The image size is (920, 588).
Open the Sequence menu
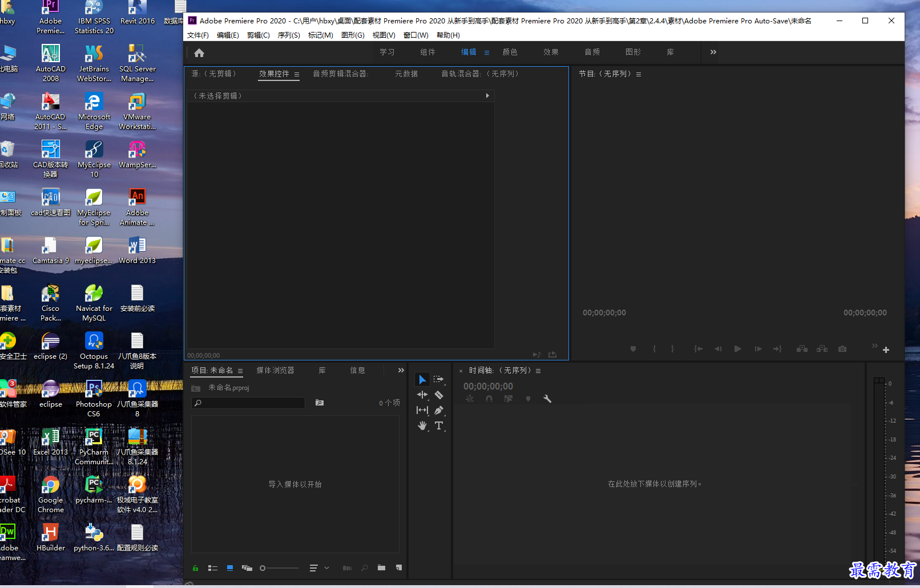tap(289, 35)
